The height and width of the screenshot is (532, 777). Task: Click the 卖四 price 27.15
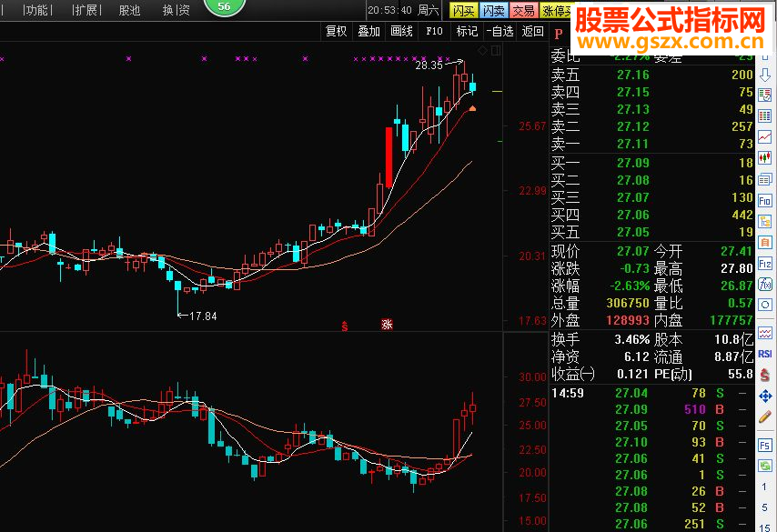pyautogui.click(x=633, y=92)
